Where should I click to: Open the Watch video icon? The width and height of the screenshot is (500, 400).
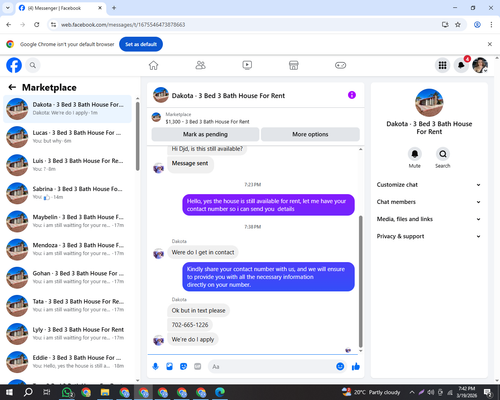247,65
